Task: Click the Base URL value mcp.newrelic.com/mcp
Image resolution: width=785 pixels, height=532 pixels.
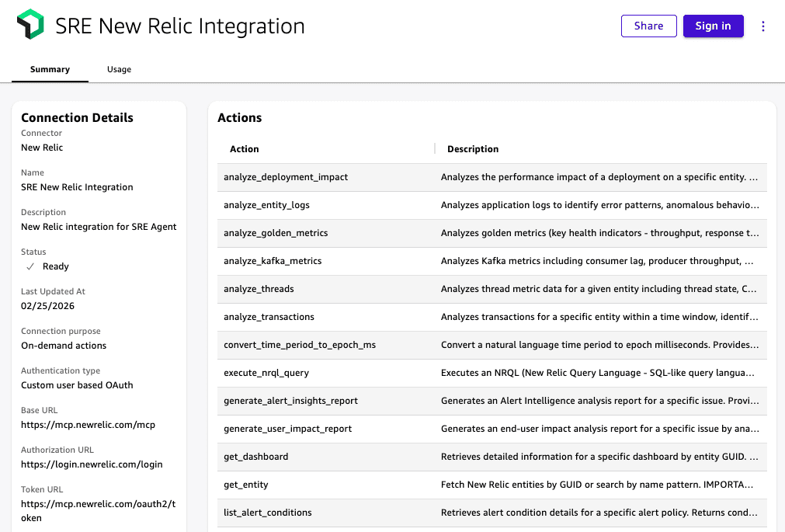Action: point(88,425)
